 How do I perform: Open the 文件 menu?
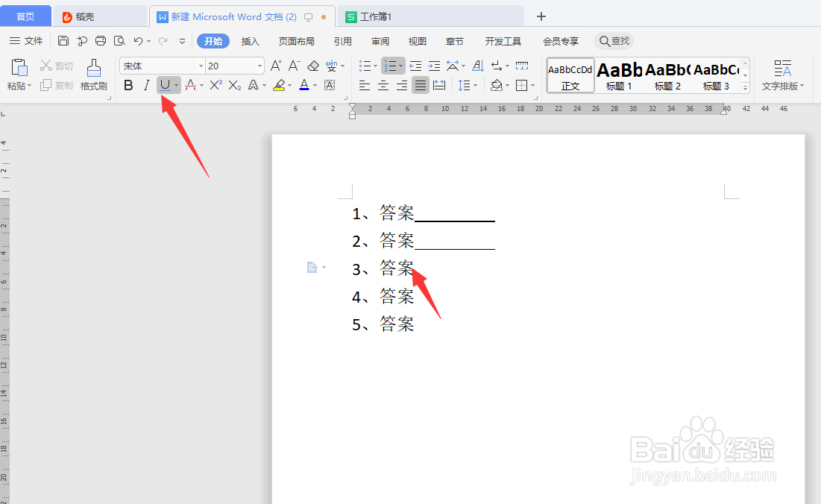(26, 41)
